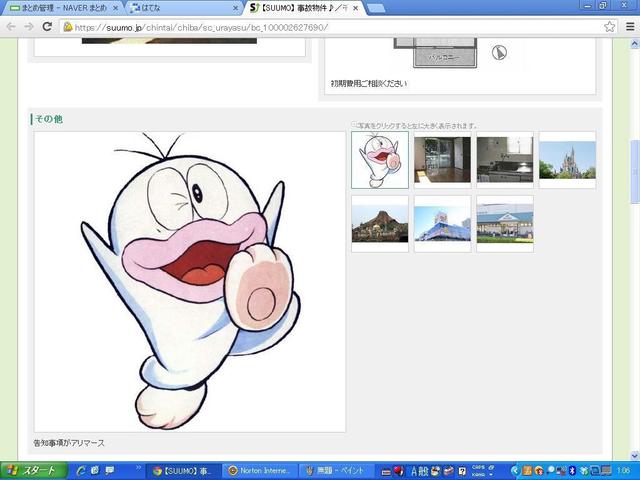The image size is (640, 480).
Task: Close the NAVER まとめ tab
Action: pyautogui.click(x=115, y=8)
